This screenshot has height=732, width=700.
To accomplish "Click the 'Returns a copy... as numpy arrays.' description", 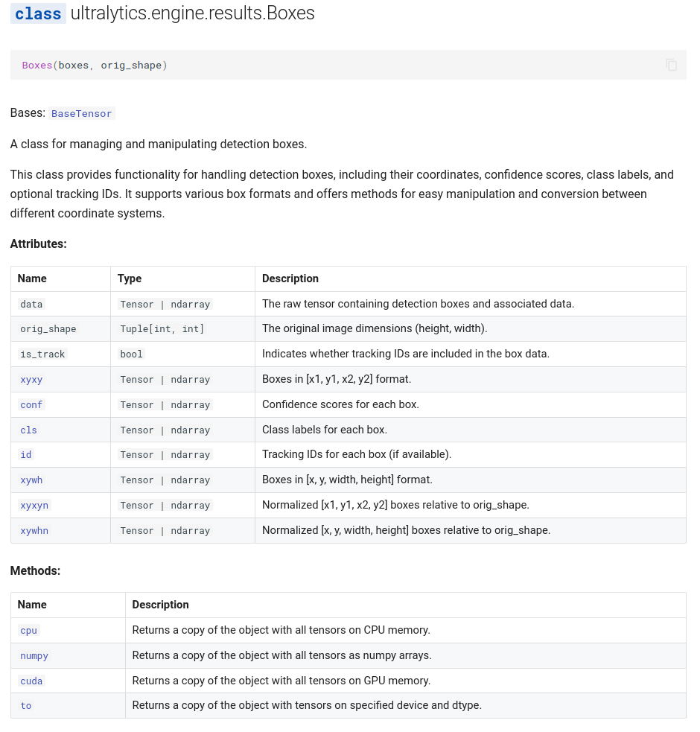I will coord(281,655).
